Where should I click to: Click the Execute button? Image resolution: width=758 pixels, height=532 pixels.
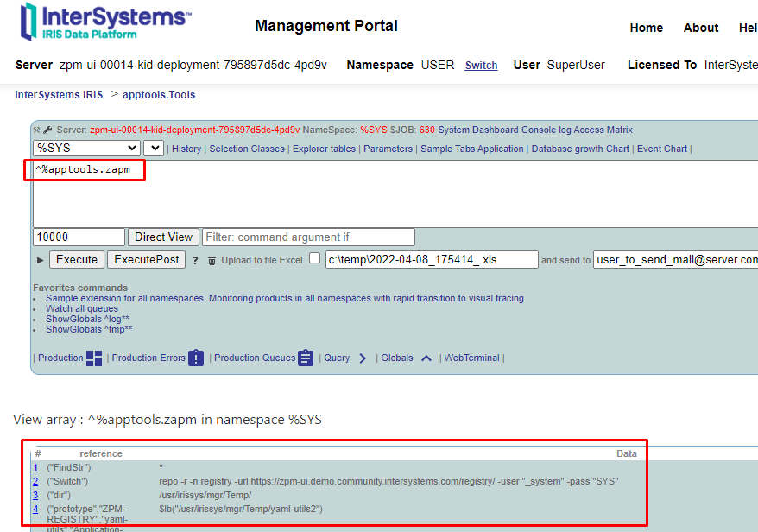[x=76, y=260]
